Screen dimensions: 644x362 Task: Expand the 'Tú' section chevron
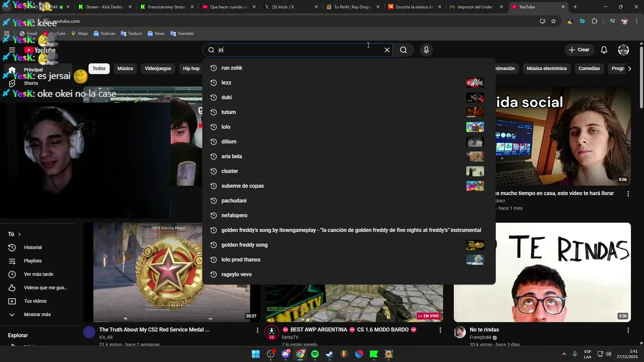(20, 234)
